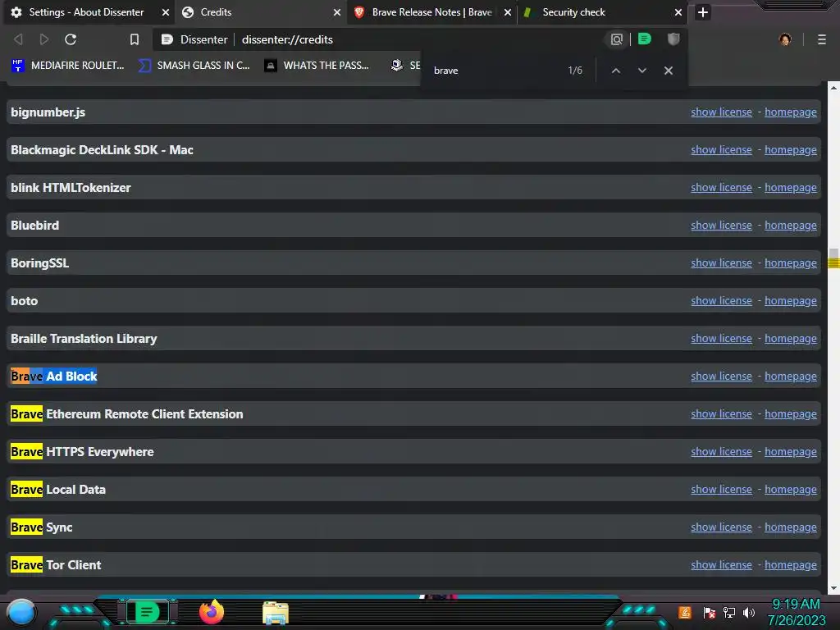The height and width of the screenshot is (630, 840).
Task: Open SMASH GLASS IN C... bookmark
Action: click(x=194, y=66)
